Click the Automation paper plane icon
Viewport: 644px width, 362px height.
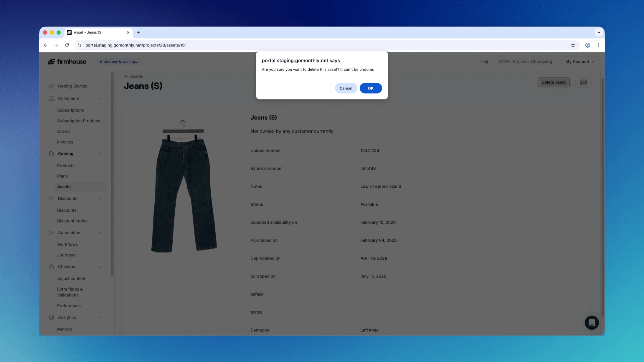click(52, 233)
